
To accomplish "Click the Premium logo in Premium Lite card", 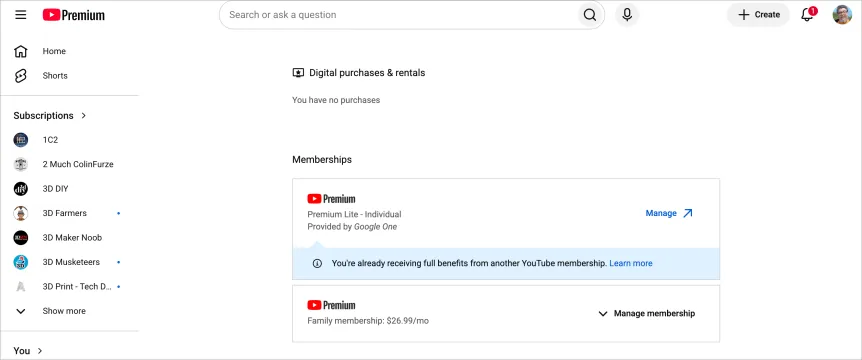I will pyautogui.click(x=331, y=199).
